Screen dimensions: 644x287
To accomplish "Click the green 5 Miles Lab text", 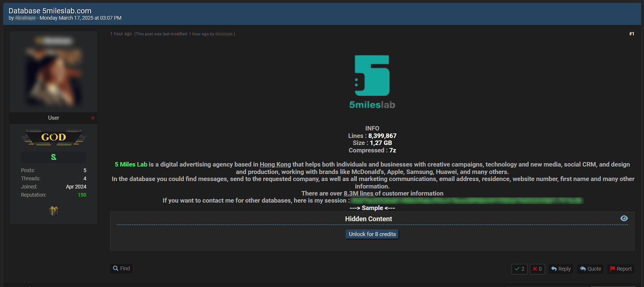I will 131,164.
